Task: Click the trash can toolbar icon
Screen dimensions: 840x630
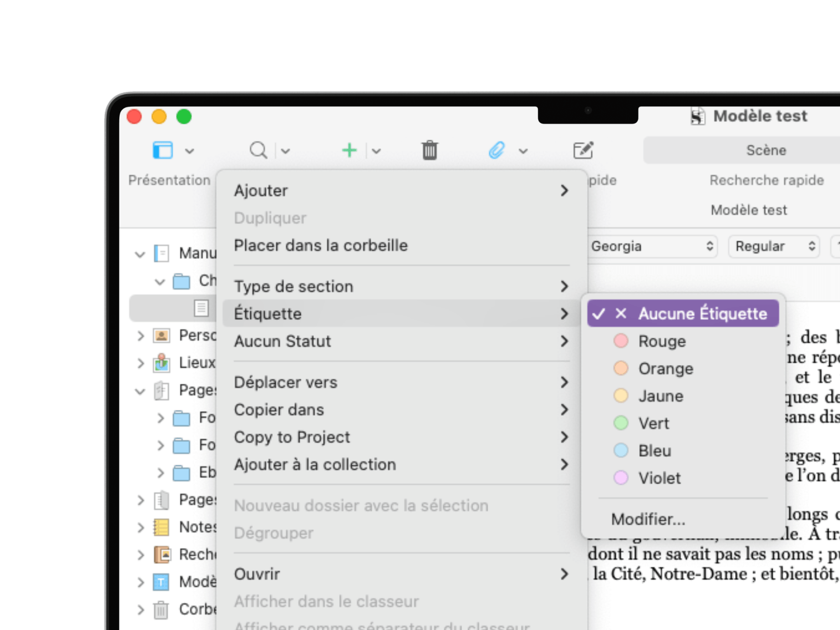Action: tap(430, 150)
